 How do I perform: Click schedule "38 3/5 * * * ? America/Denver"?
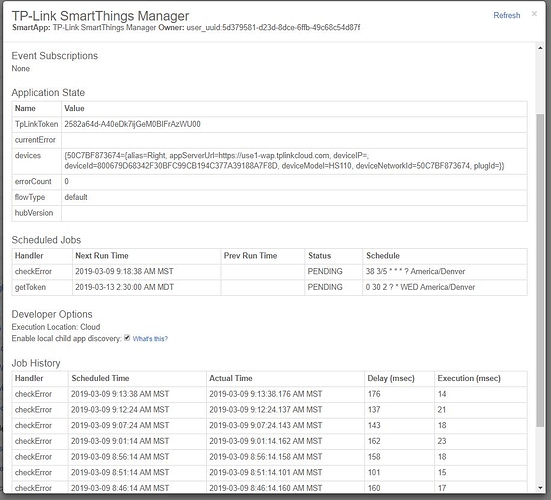[x=415, y=272]
